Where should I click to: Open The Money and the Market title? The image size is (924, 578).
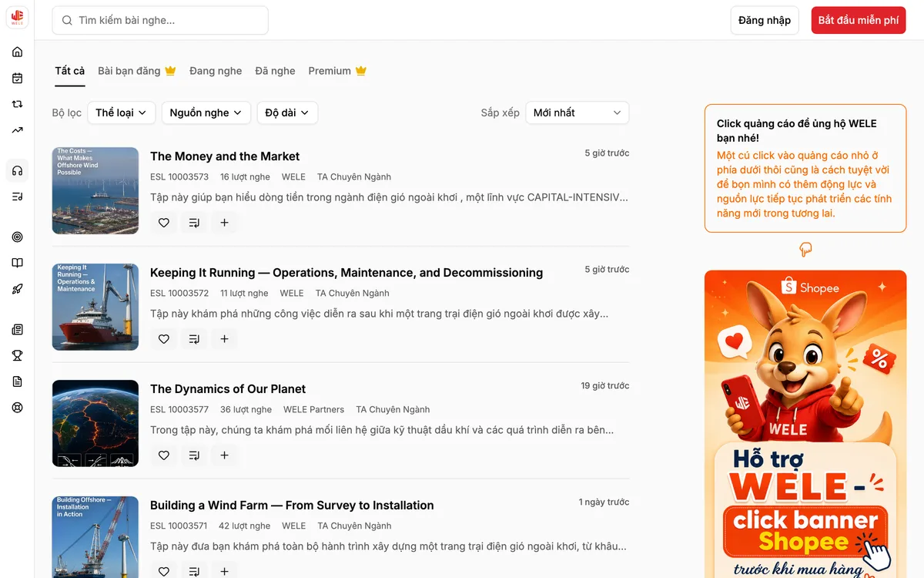(225, 156)
